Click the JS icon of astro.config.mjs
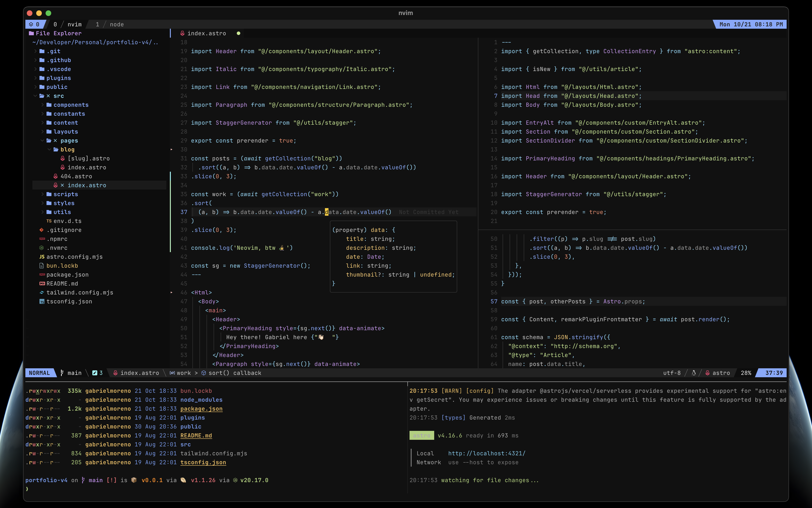This screenshot has width=812, height=508. click(x=42, y=257)
